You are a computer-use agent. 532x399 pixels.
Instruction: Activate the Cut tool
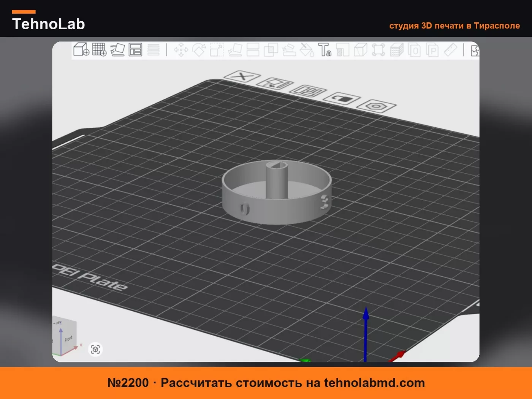[253, 50]
